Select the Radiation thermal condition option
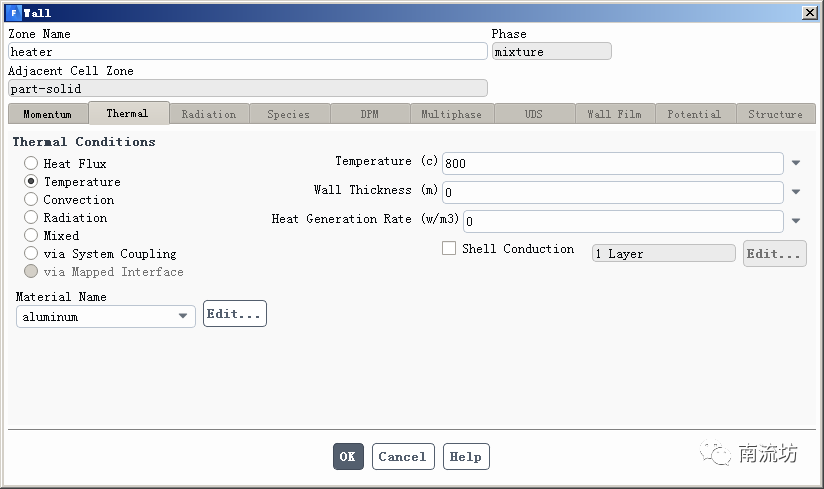This screenshot has height=489, width=824. [x=31, y=218]
